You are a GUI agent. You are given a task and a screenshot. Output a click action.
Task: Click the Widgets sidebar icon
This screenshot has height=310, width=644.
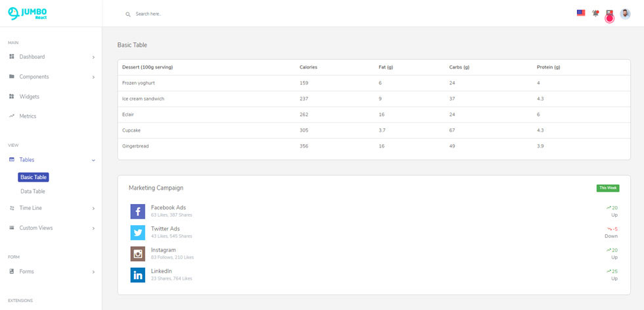pyautogui.click(x=12, y=97)
